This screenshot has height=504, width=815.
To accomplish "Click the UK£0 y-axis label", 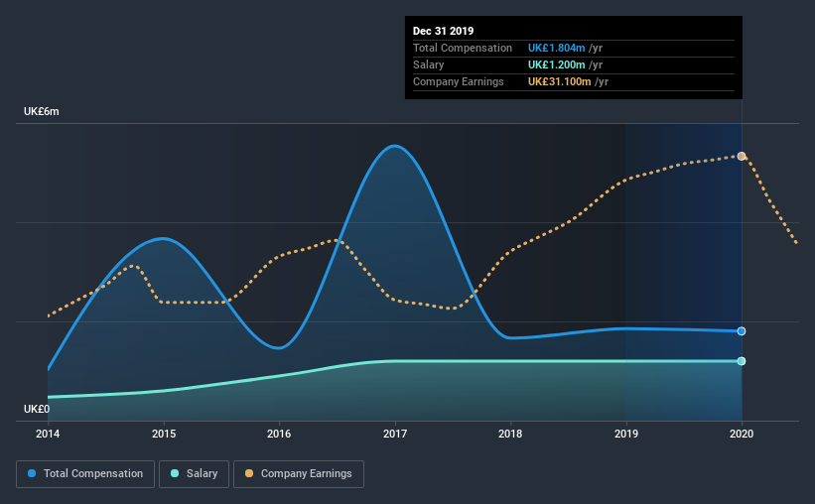I will tap(37, 409).
